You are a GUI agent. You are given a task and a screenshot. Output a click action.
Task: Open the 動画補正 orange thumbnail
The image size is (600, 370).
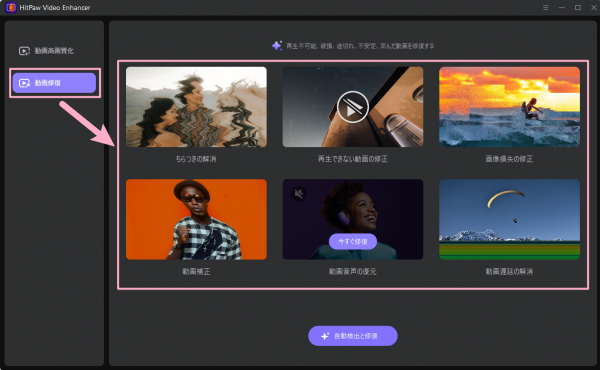click(x=196, y=219)
